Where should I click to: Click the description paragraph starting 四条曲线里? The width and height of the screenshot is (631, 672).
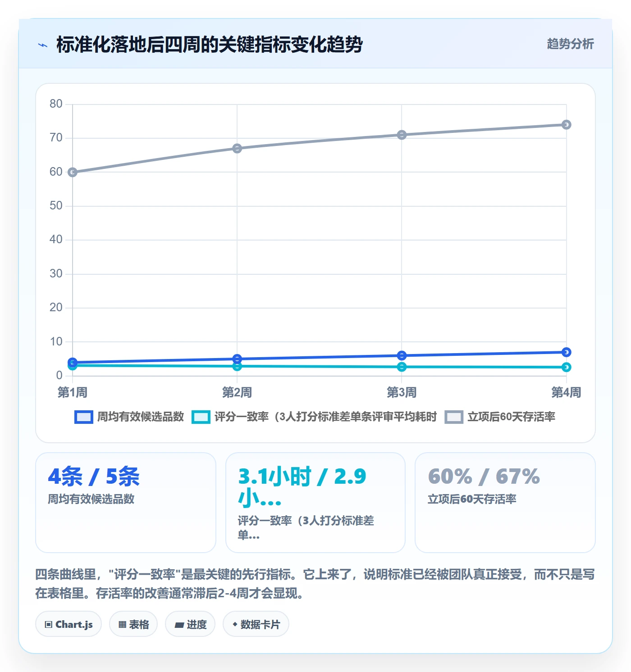(315, 584)
